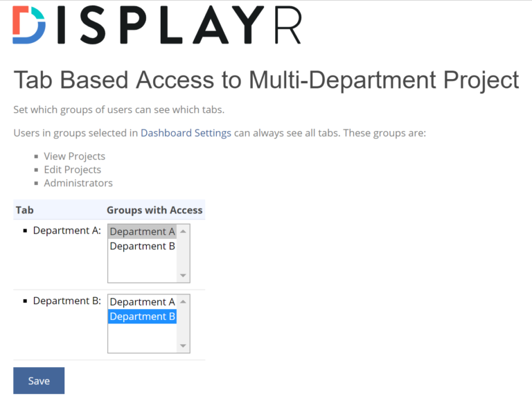Click the 'Tab Based Access to Multi-Department Project' heading

point(266,80)
